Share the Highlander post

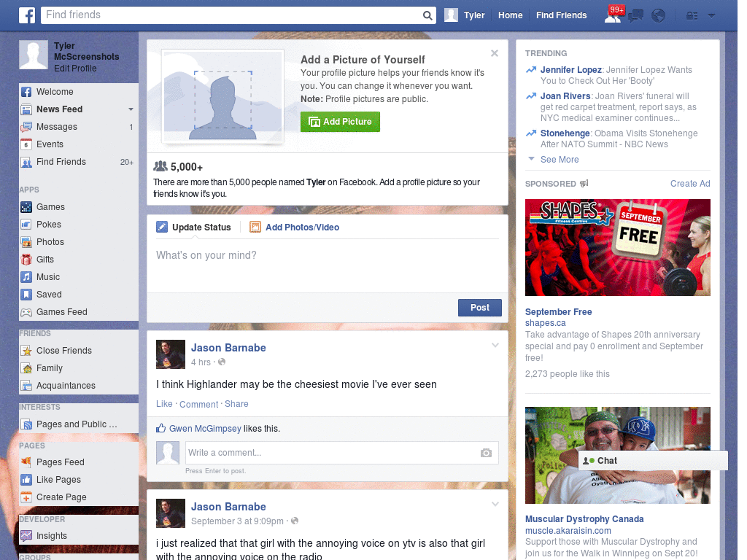coord(236,404)
